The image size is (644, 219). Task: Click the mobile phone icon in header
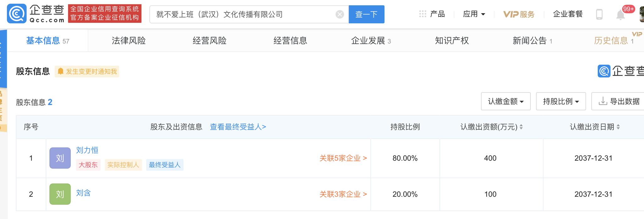point(599,14)
